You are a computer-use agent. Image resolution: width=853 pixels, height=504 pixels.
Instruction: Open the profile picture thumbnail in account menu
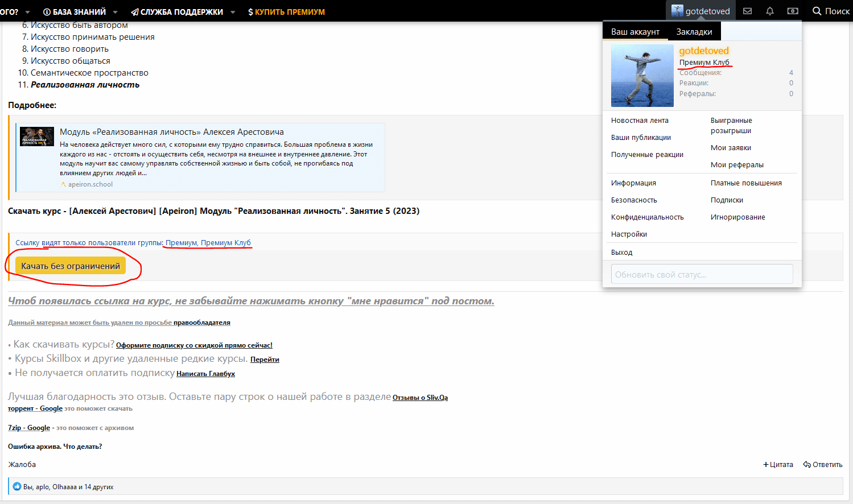click(642, 76)
